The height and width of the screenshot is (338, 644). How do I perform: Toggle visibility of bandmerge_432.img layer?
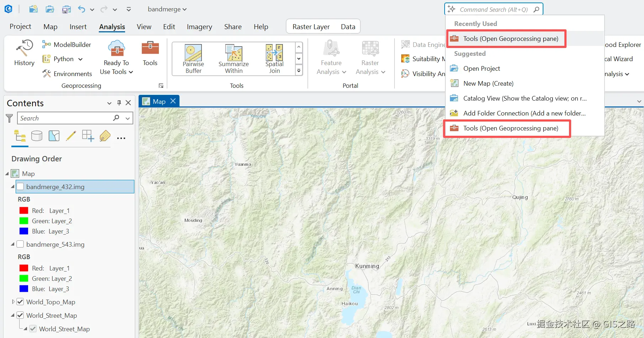20,187
